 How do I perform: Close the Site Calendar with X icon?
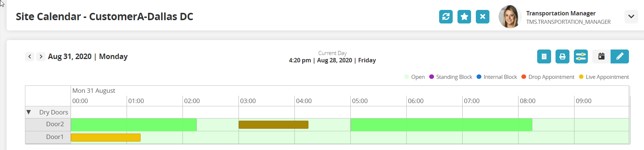click(482, 17)
